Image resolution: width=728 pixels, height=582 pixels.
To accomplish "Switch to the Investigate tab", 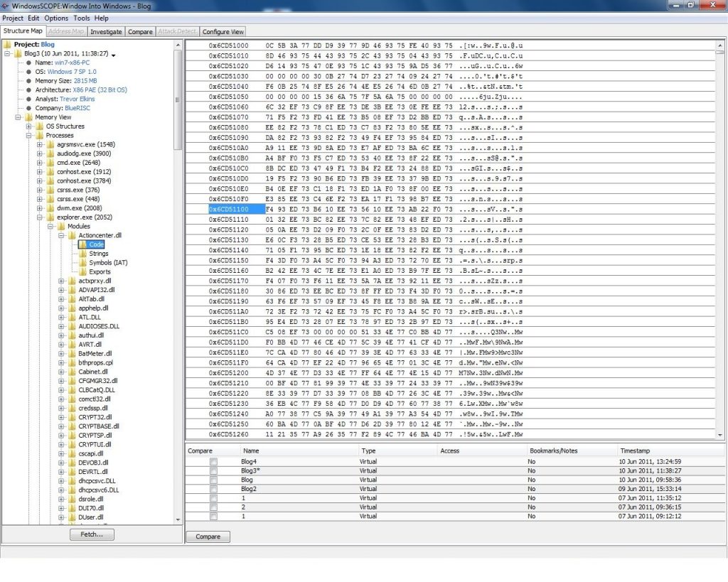I will point(106,31).
